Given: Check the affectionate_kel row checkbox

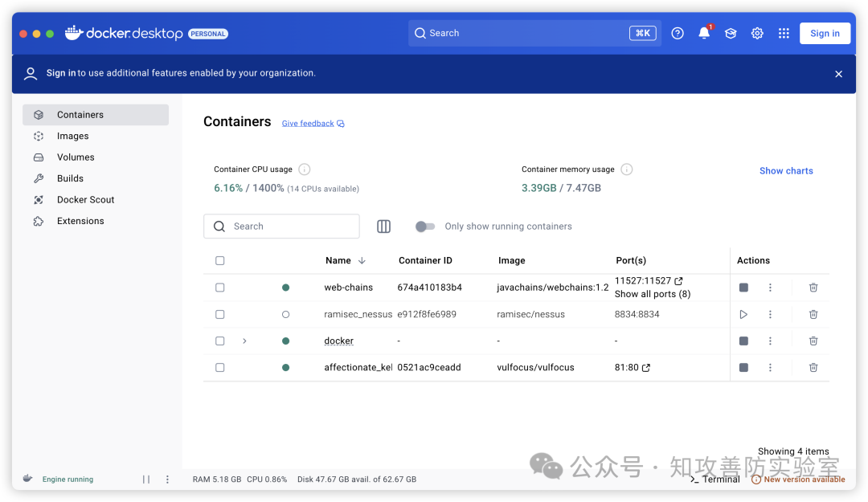Looking at the screenshot, I should click(x=219, y=368).
